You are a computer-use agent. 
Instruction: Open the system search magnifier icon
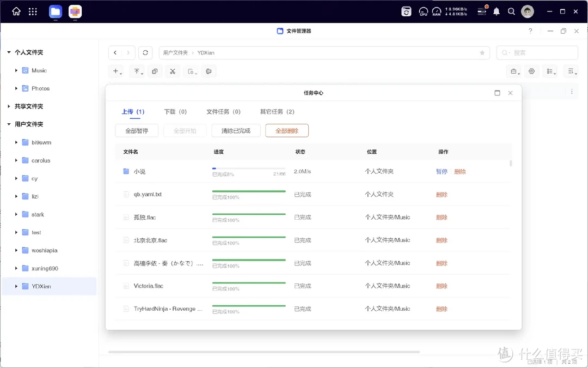click(x=511, y=11)
